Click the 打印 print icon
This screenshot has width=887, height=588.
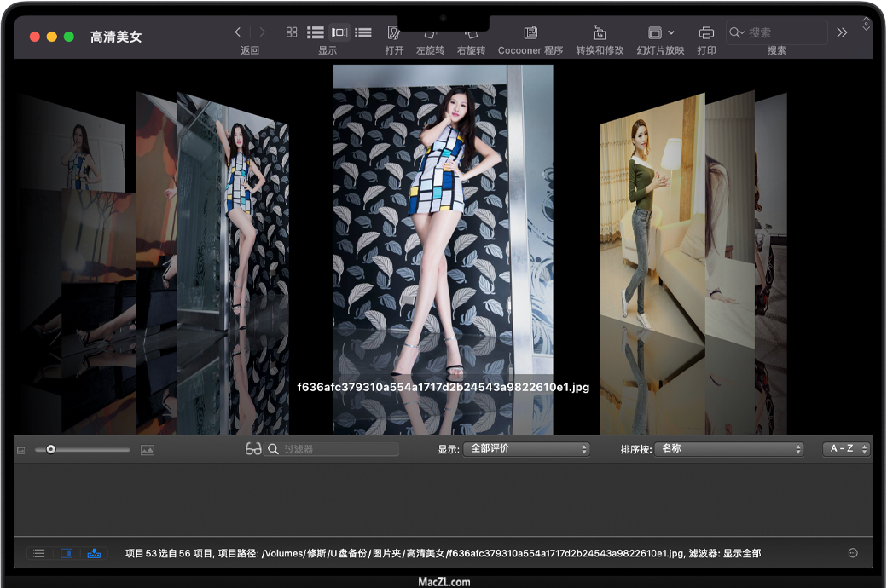pyautogui.click(x=706, y=33)
